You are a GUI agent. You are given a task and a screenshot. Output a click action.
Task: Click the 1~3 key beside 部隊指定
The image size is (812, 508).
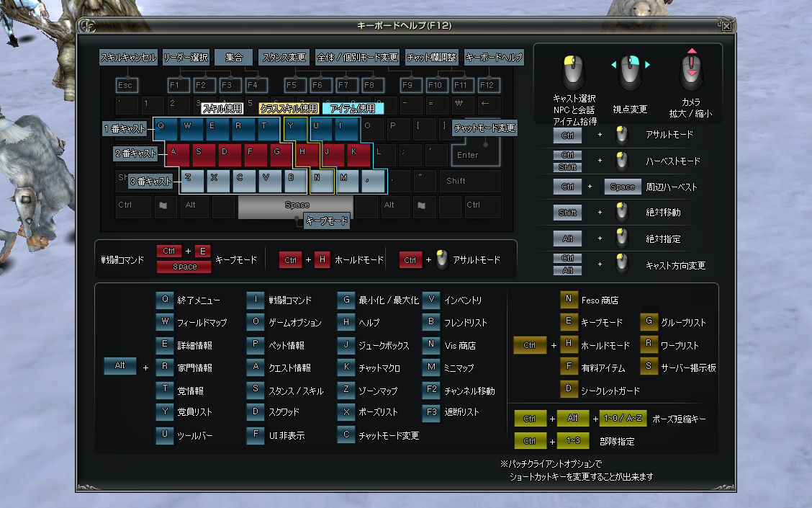coord(573,441)
